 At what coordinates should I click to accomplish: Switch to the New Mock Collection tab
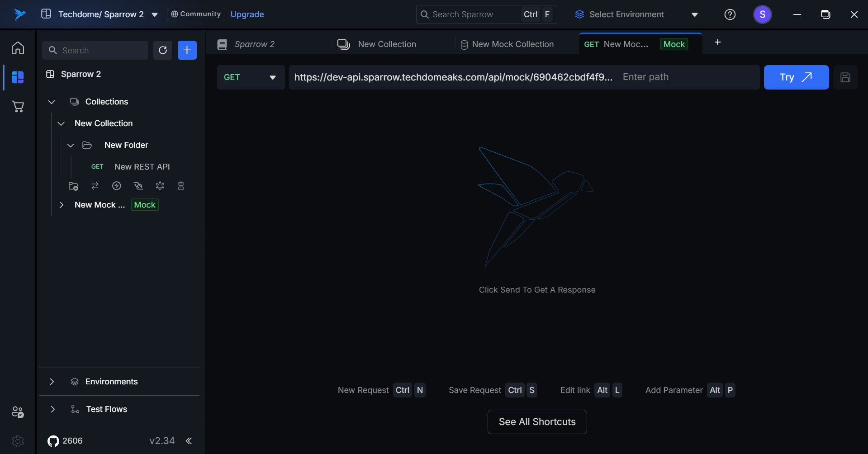click(512, 44)
